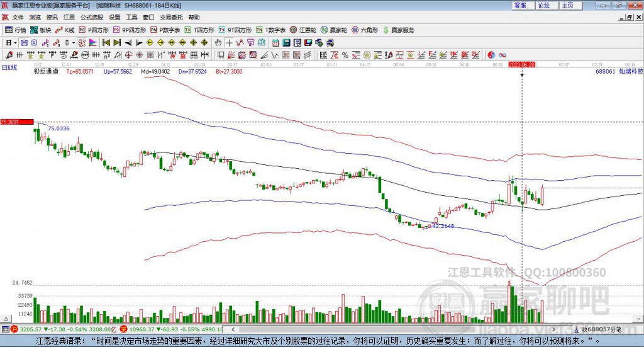Click the floppy disk save icon
Screen dimensions: 644x347
point(308,43)
